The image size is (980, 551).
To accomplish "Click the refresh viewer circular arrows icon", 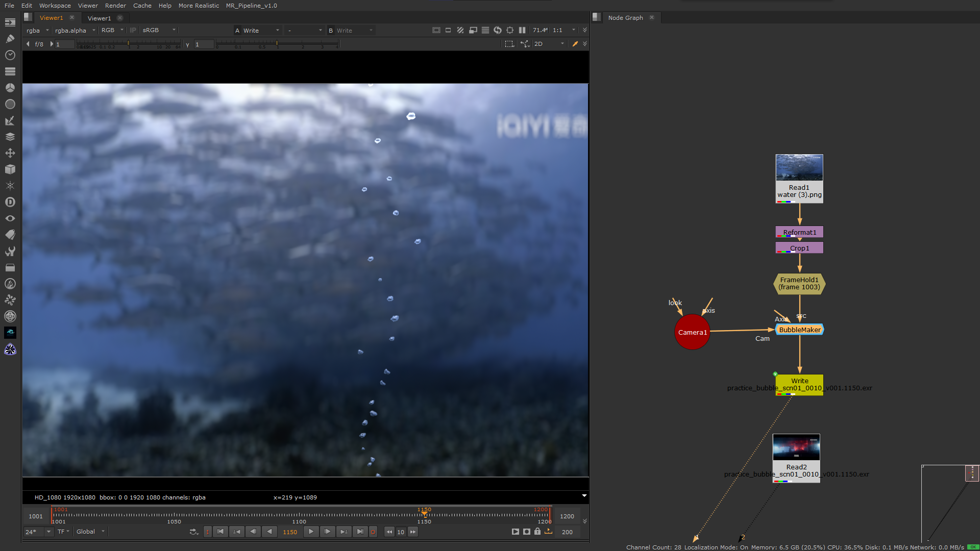I will [498, 30].
